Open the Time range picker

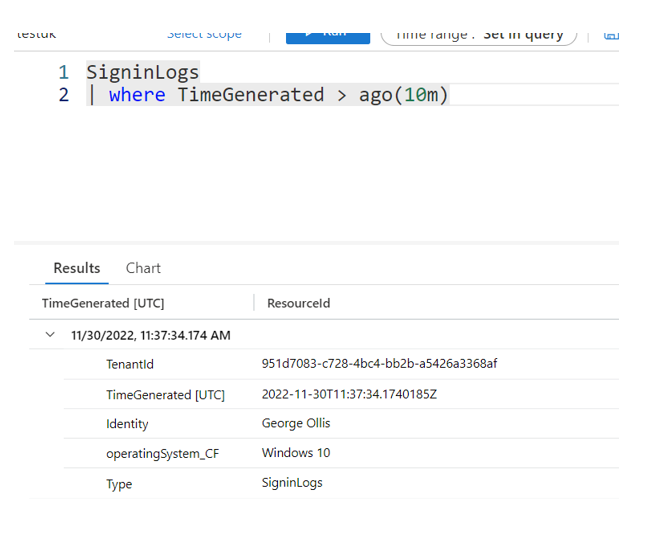point(478,34)
